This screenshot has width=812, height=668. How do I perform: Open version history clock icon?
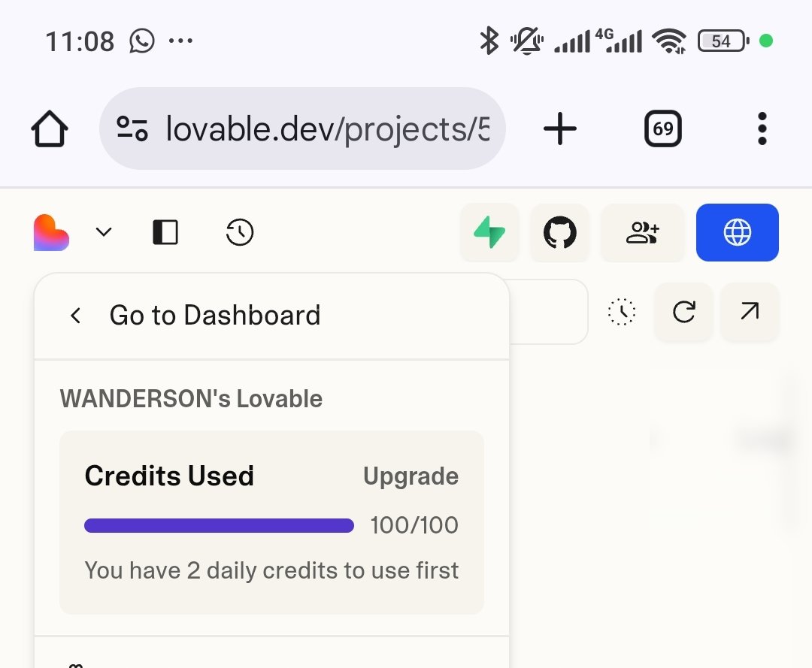(240, 232)
